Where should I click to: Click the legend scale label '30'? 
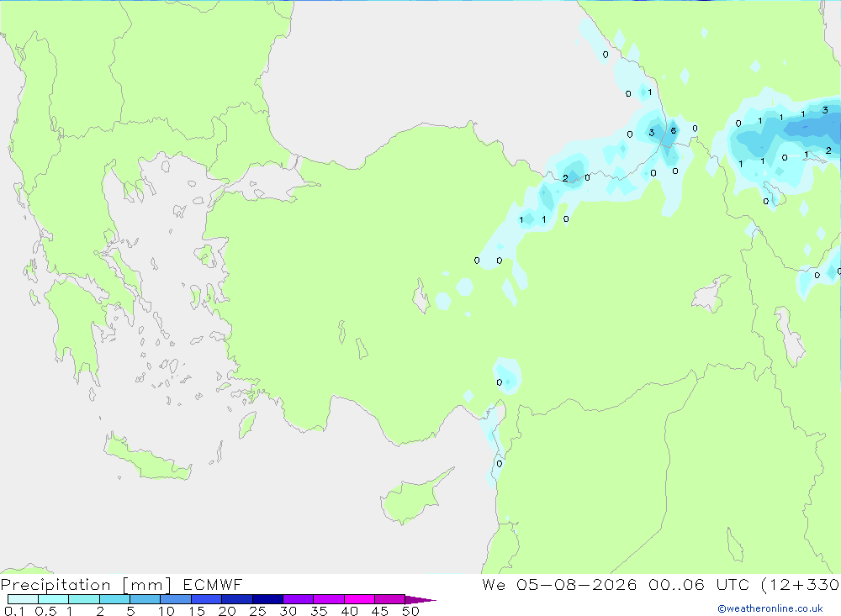(288, 611)
